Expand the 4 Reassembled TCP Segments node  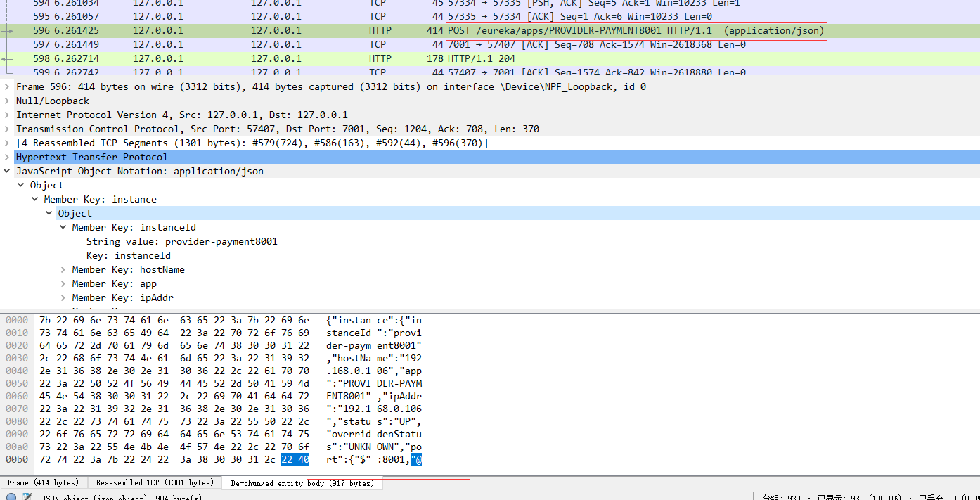tap(7, 143)
